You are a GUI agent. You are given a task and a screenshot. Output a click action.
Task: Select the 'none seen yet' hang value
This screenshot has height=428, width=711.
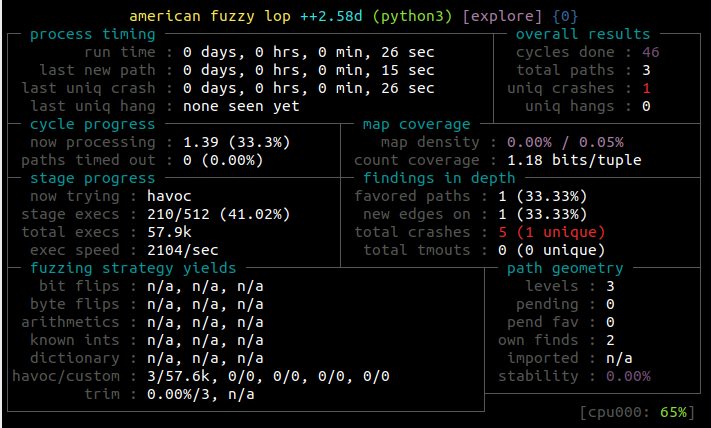[x=241, y=107]
